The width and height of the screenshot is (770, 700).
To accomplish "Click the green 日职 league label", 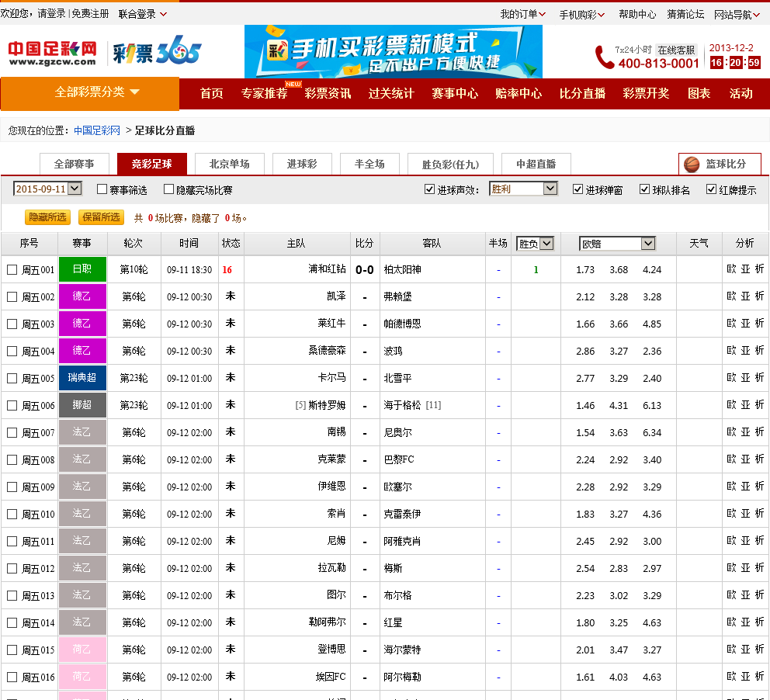I will tap(82, 269).
